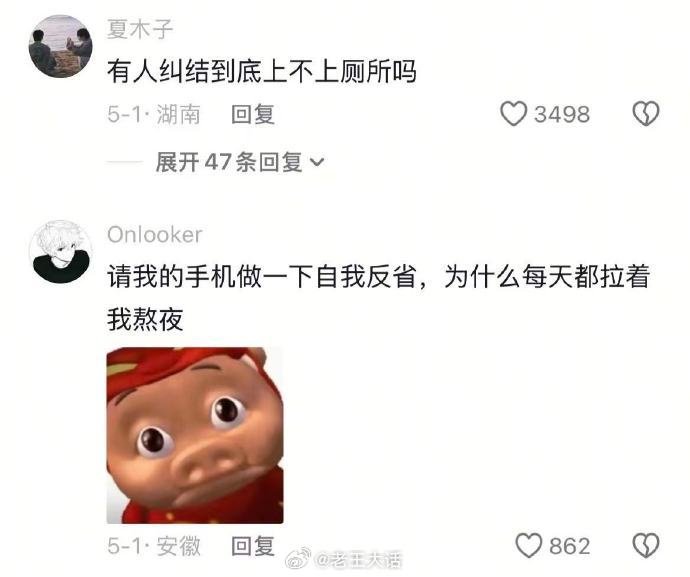Expand the 47 replies chevron
The height and width of the screenshot is (577, 690).
coord(317,162)
